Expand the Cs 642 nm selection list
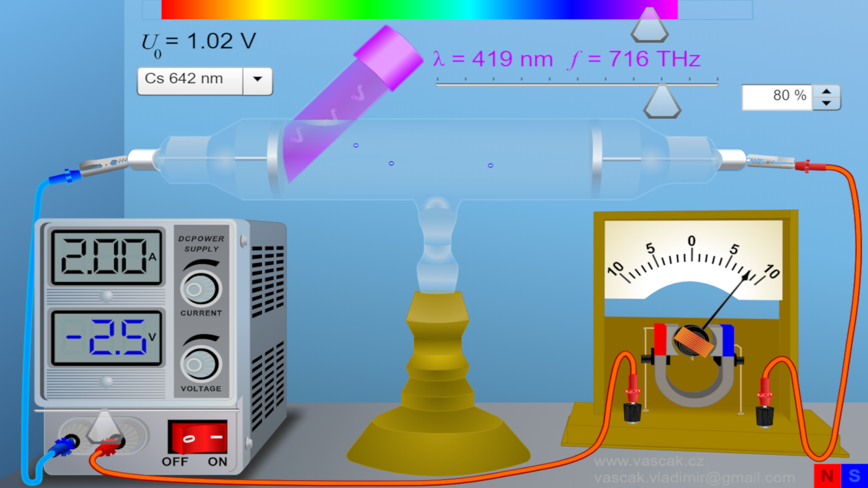 (x=259, y=81)
